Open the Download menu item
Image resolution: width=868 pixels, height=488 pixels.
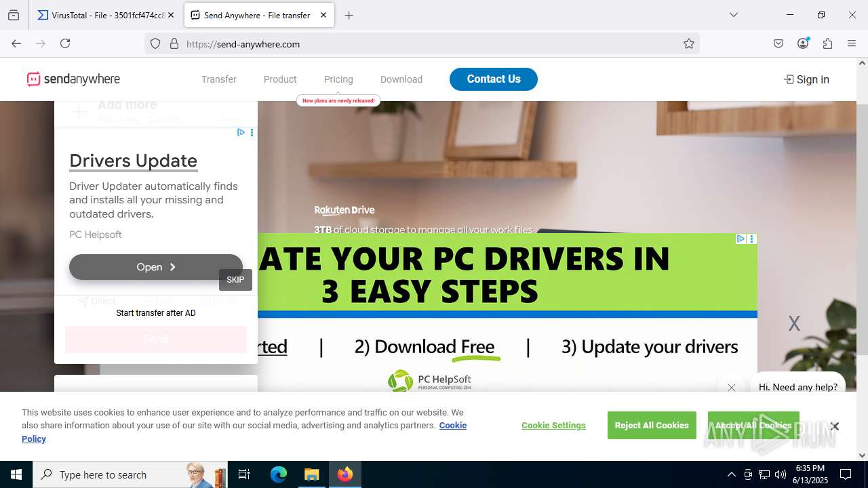click(x=401, y=79)
